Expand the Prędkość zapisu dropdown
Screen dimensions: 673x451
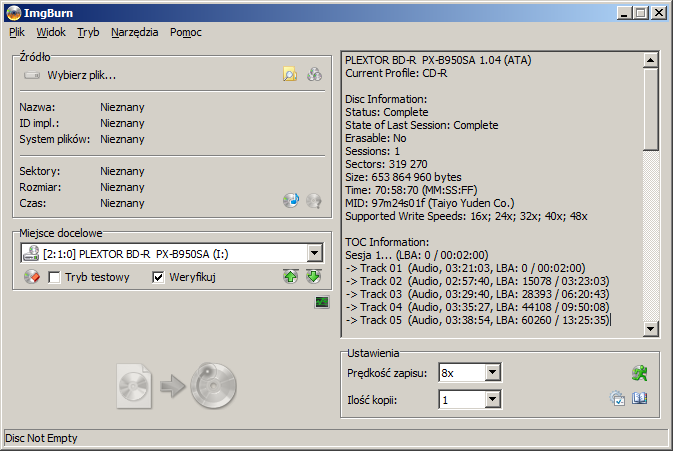click(493, 372)
